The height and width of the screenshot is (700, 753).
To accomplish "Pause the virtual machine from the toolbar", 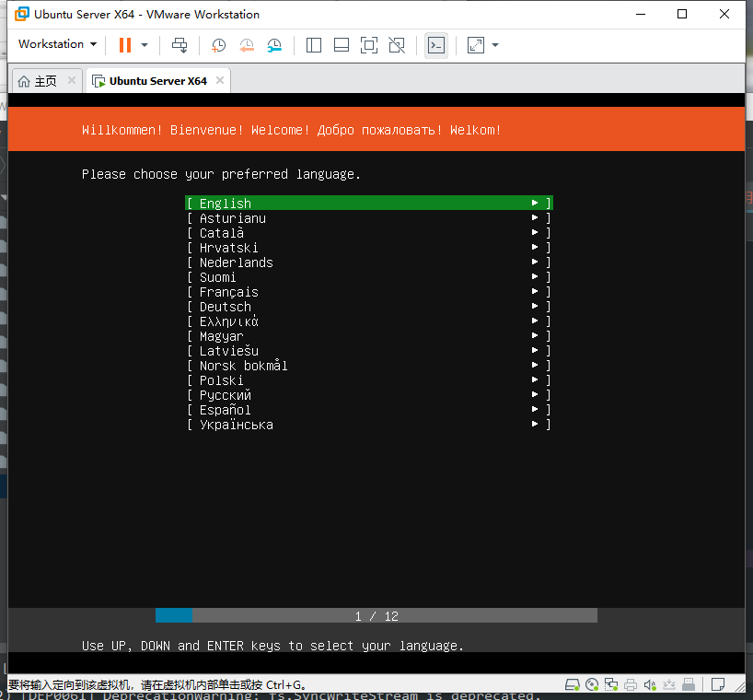I will click(125, 45).
